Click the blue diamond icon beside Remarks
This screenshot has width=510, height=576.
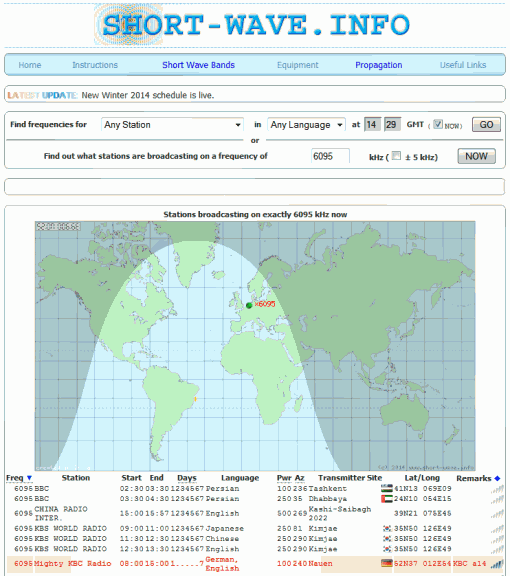click(497, 478)
